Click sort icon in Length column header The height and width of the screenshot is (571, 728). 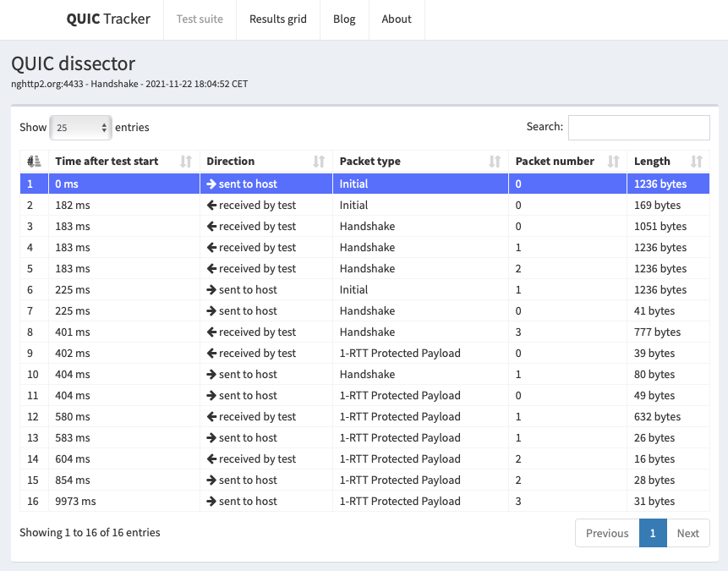(697, 162)
